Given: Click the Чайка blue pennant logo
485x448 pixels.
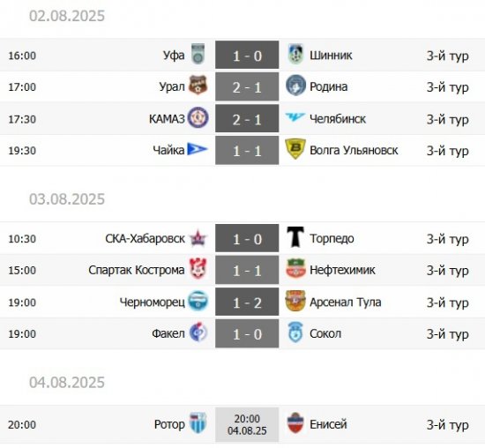Looking at the screenshot, I should click(198, 149).
